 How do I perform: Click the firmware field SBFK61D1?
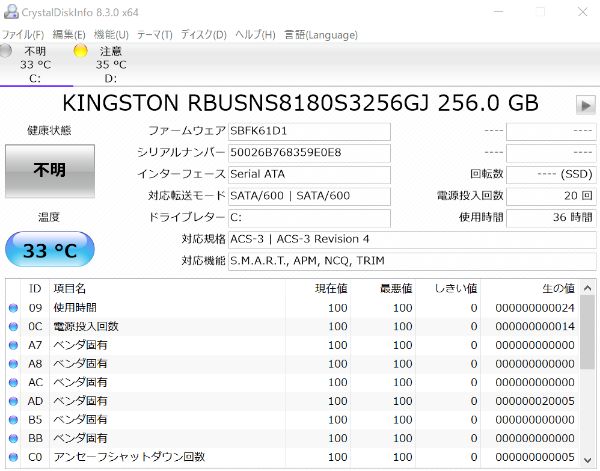pyautogui.click(x=309, y=131)
